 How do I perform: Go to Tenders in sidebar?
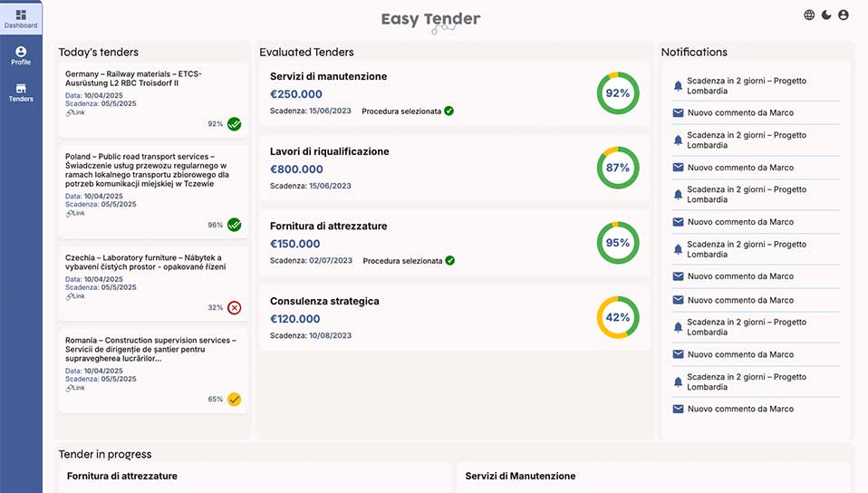pyautogui.click(x=21, y=92)
